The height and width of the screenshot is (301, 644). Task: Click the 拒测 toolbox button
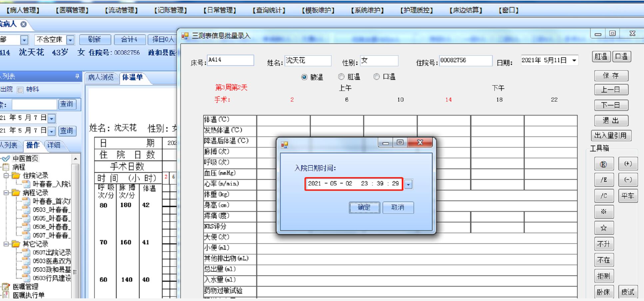(x=603, y=276)
